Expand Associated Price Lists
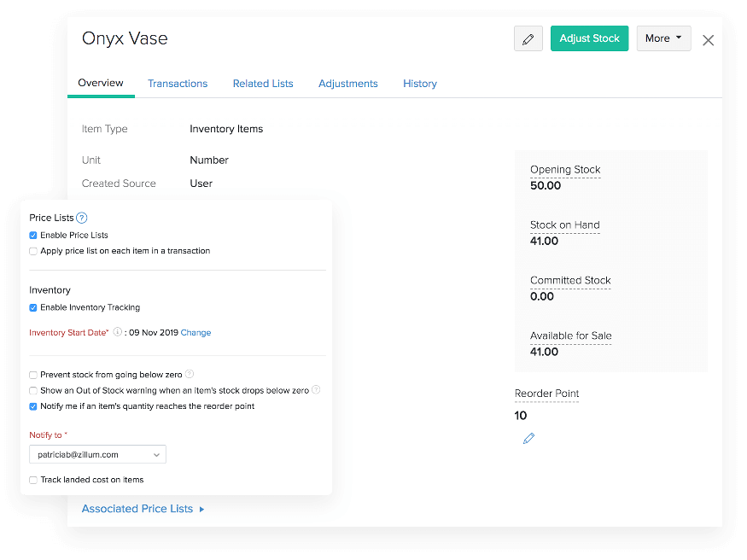Screen dimensions: 747x560 137,508
